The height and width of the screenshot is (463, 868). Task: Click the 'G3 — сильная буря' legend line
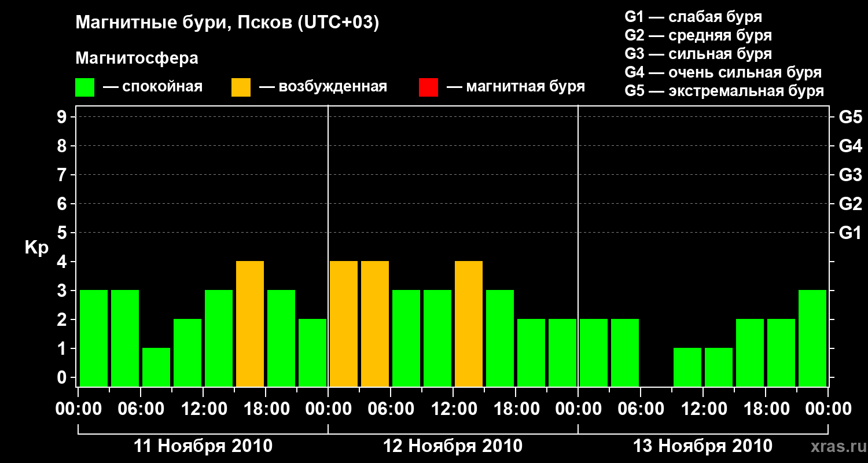pyautogui.click(x=698, y=54)
